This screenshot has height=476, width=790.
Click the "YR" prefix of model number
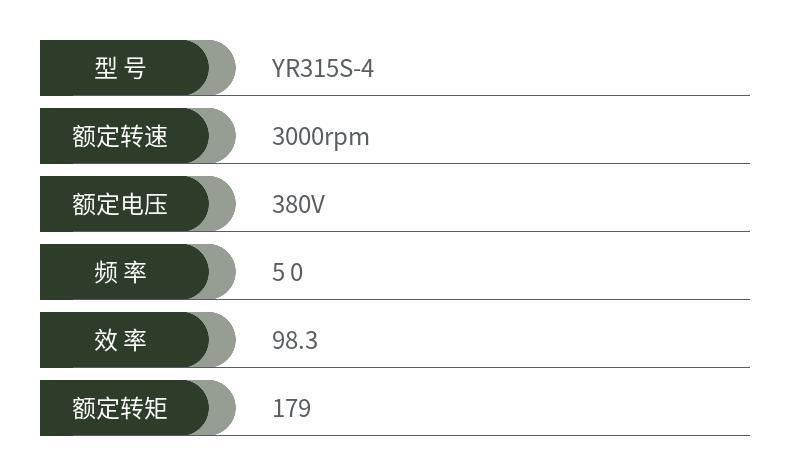point(285,69)
